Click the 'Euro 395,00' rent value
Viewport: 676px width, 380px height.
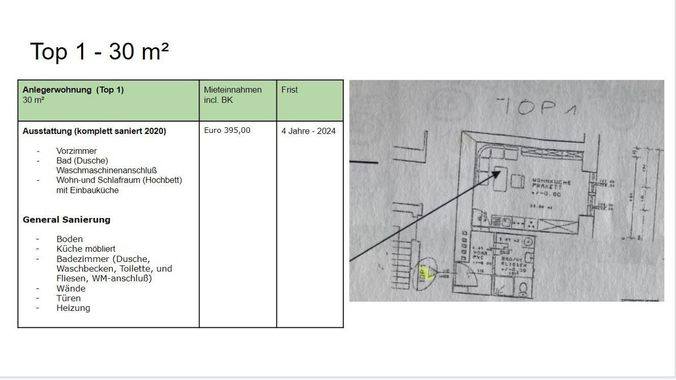(x=227, y=130)
